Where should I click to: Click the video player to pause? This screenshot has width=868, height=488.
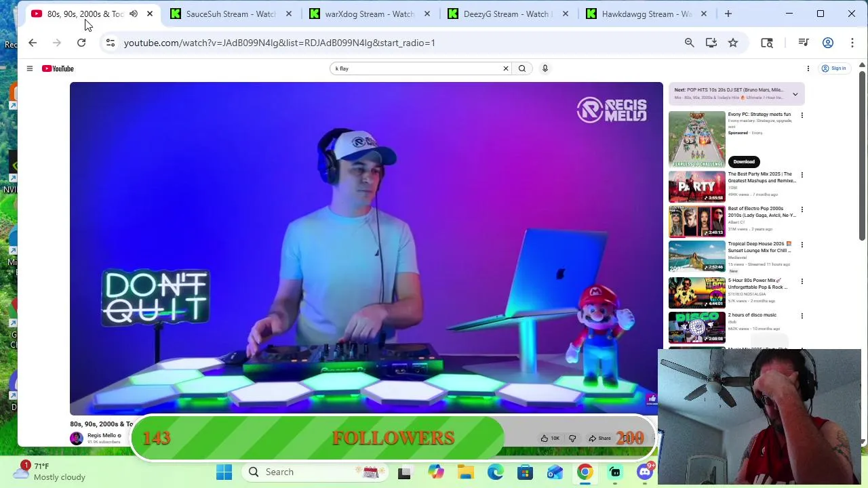[x=366, y=248]
